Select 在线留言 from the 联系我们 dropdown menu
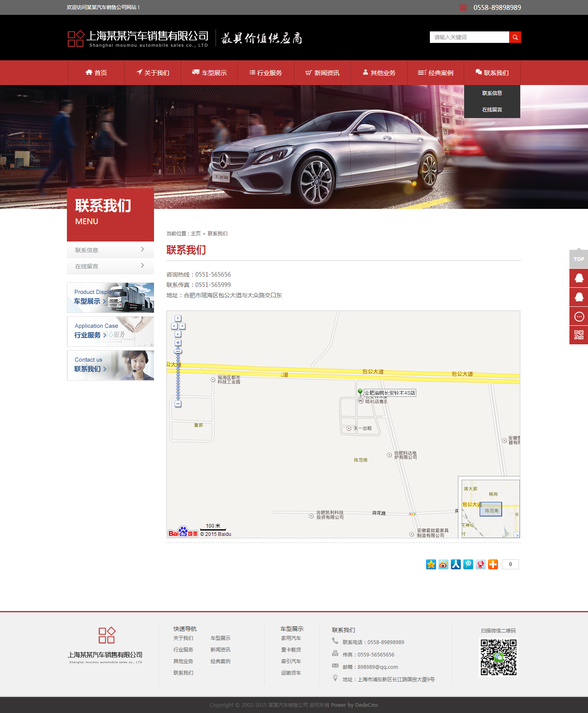This screenshot has width=588, height=713. click(492, 110)
